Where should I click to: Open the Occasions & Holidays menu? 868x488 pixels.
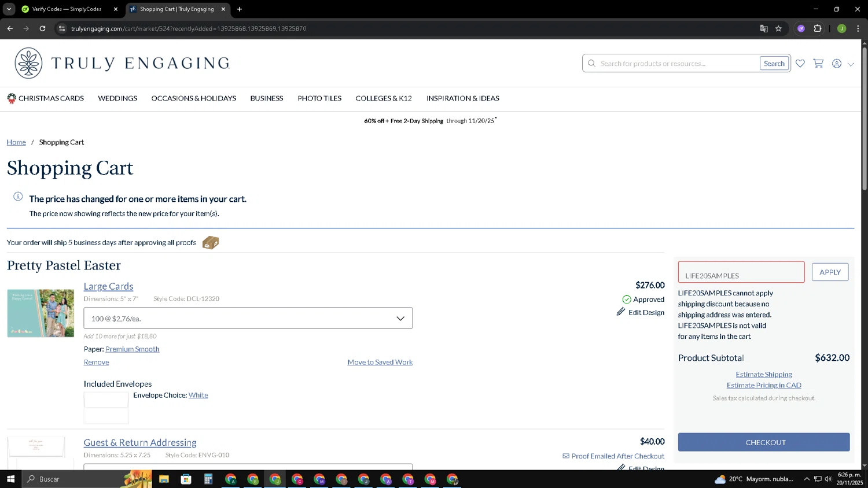click(x=194, y=98)
